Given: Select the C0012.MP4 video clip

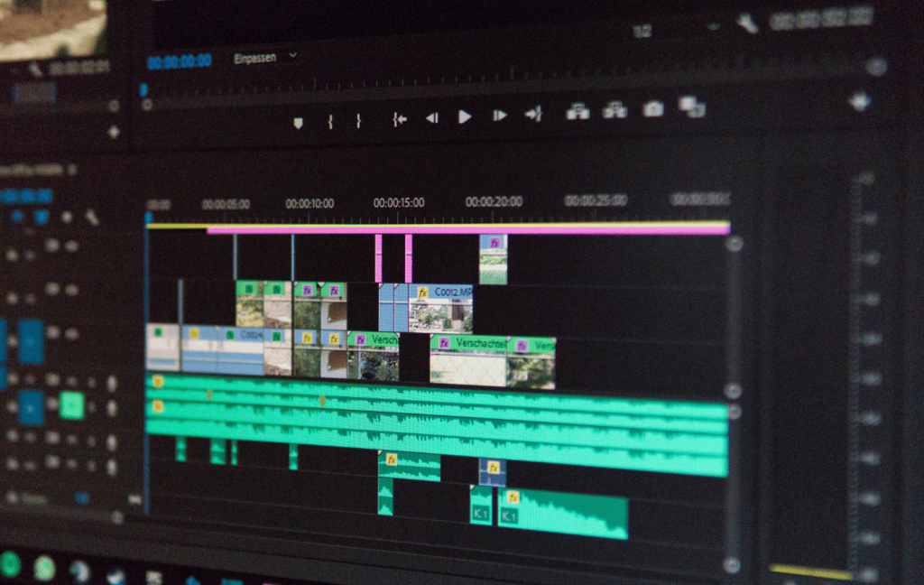Looking at the screenshot, I should coord(440,308).
